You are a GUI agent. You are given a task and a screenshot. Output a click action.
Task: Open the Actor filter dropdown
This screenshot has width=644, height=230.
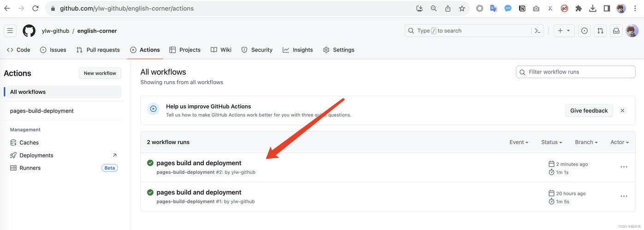point(619,142)
